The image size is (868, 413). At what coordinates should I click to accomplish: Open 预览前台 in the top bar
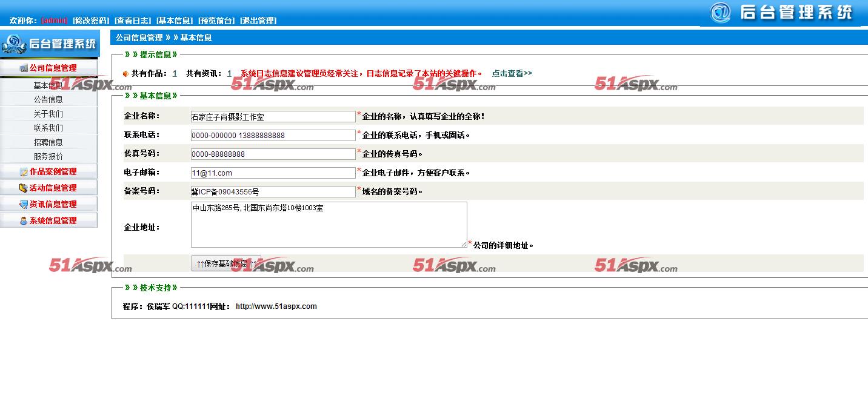(216, 21)
